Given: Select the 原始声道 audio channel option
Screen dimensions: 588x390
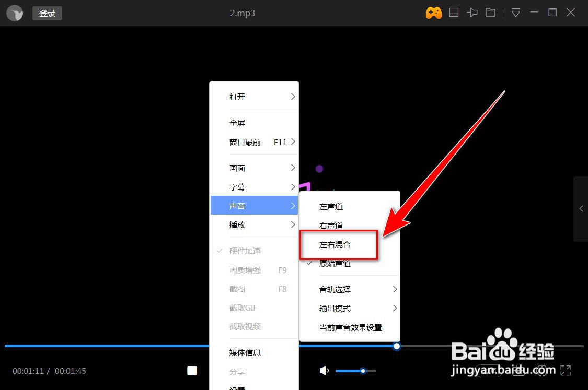Looking at the screenshot, I should (x=335, y=263).
